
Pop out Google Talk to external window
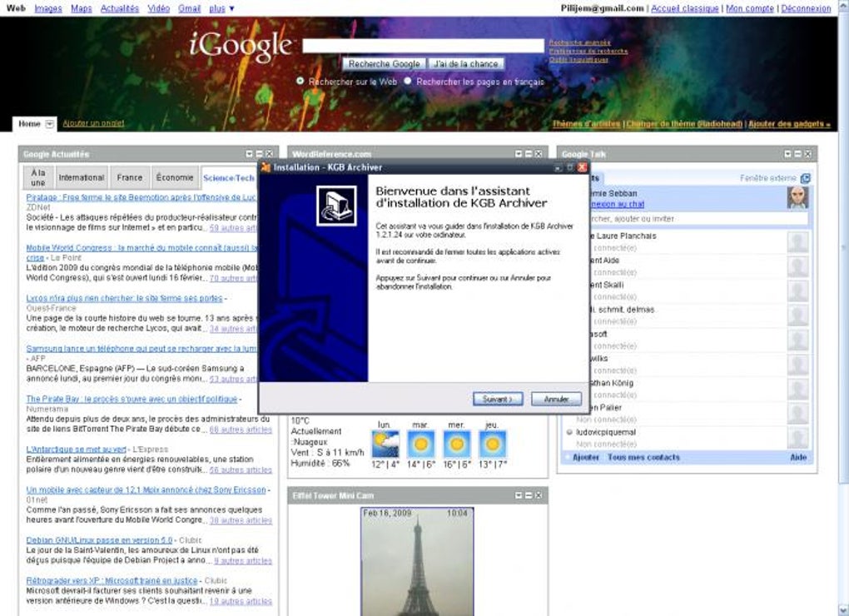point(805,178)
